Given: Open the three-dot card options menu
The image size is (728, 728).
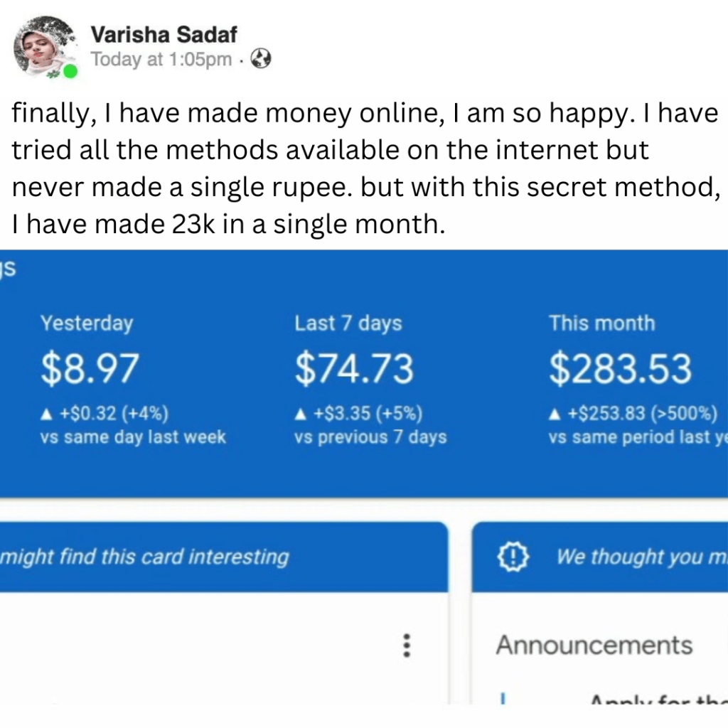Looking at the screenshot, I should (x=407, y=645).
